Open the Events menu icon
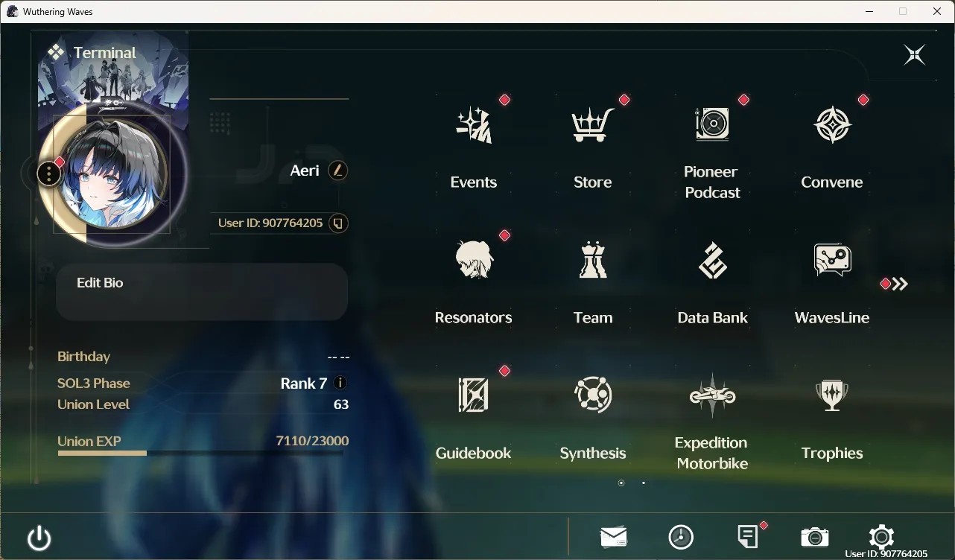This screenshot has height=560, width=955. pyautogui.click(x=474, y=125)
